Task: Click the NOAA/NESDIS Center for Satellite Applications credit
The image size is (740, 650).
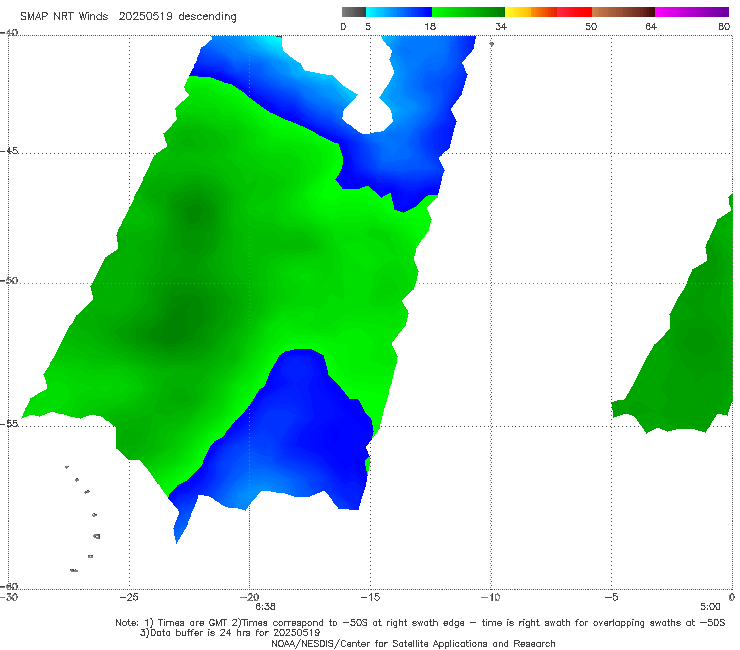Action: click(413, 643)
